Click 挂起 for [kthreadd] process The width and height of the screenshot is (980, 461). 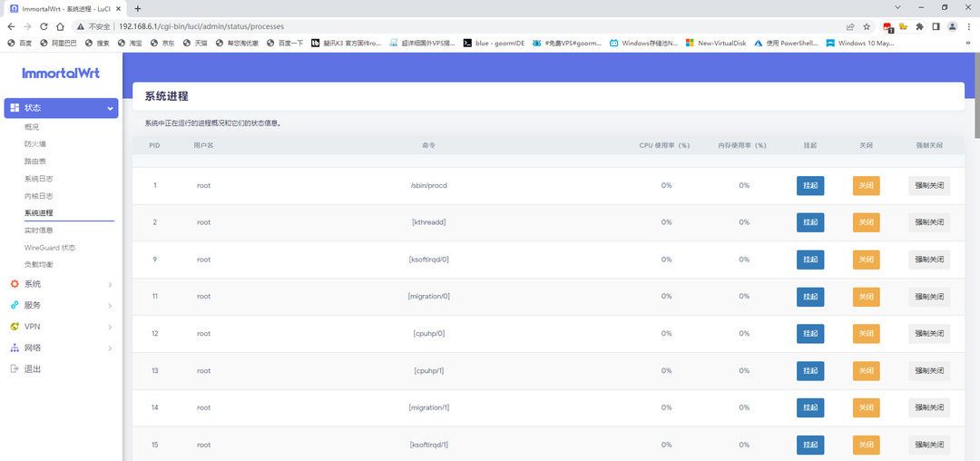[x=810, y=222]
